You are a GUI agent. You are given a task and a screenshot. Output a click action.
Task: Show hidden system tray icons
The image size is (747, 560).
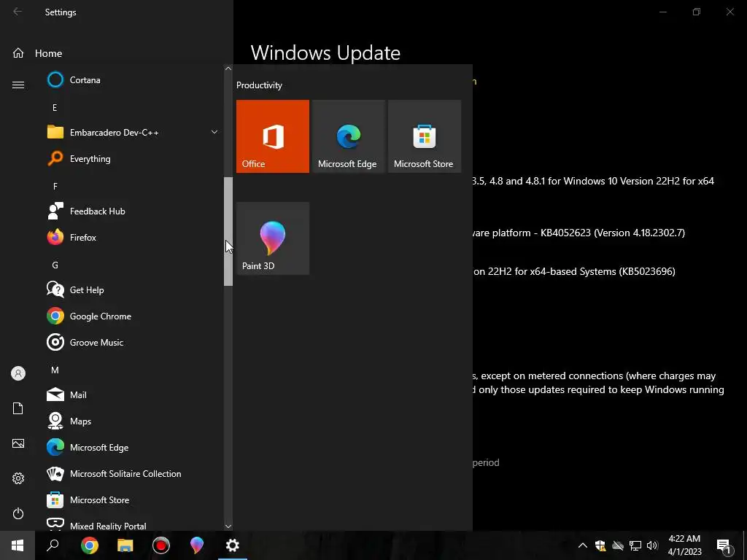pyautogui.click(x=583, y=545)
